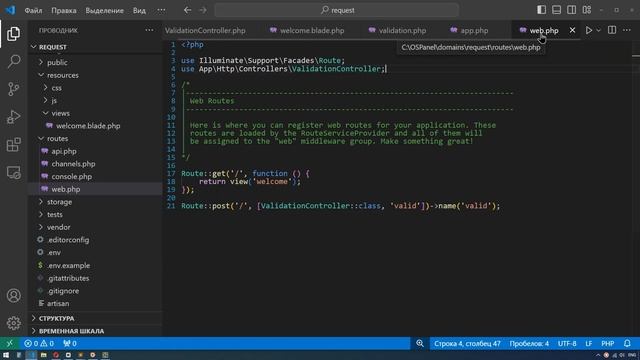Open Remote Explorer view
The height and width of the screenshot is (360, 640).
click(13, 173)
